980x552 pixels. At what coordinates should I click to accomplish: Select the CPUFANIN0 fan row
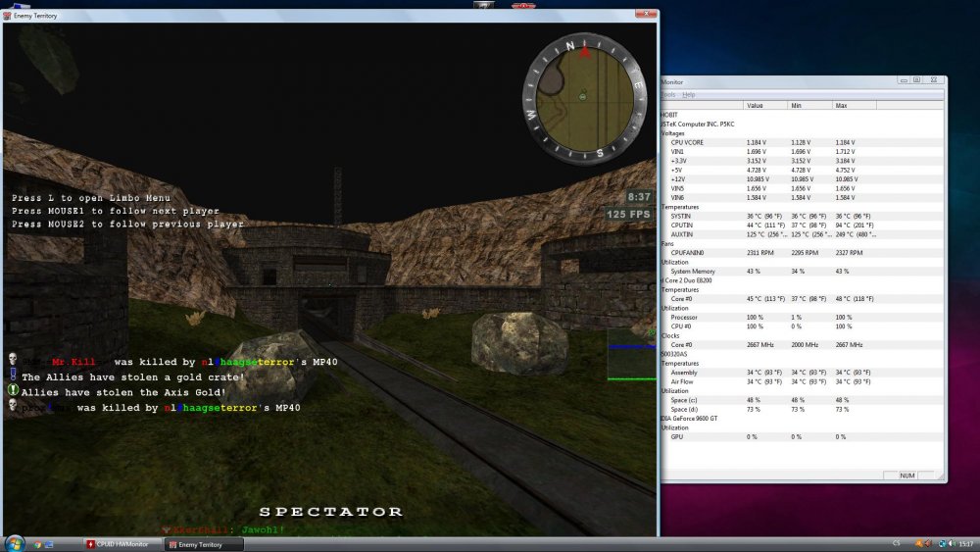[802, 253]
